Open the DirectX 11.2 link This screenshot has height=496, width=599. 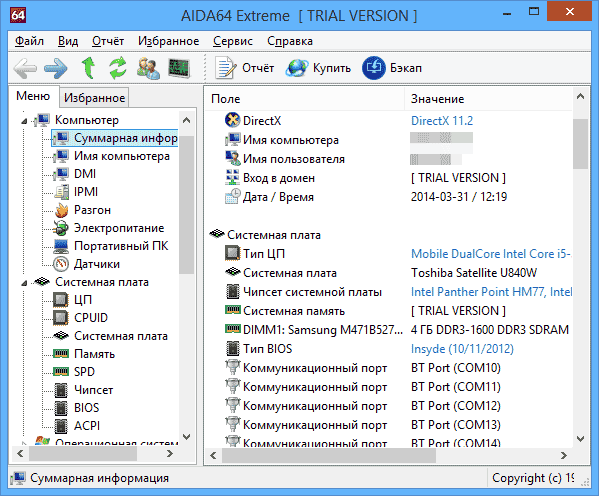[442, 121]
